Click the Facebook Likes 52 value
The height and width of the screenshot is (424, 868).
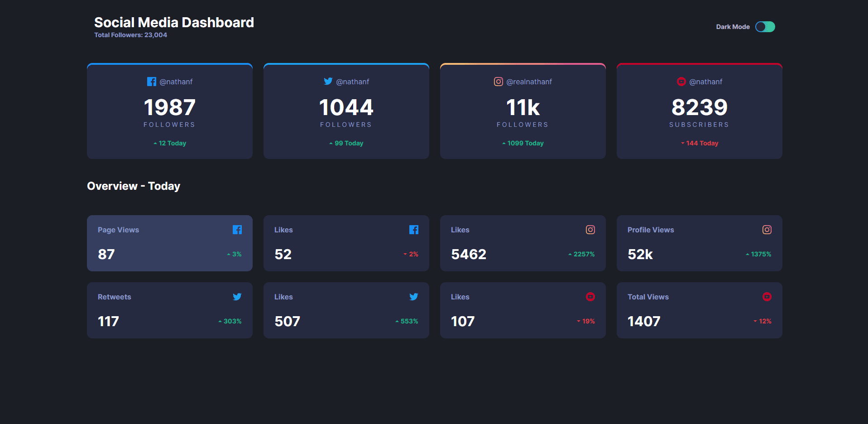pos(283,254)
